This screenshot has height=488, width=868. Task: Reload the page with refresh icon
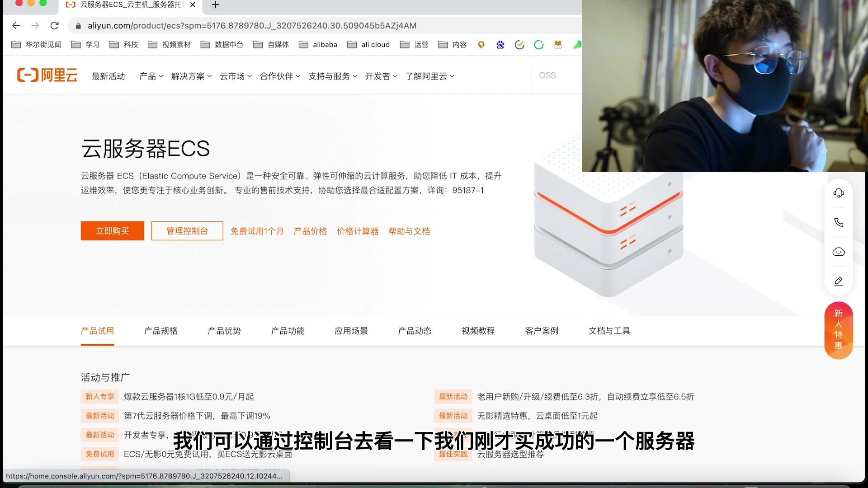[x=55, y=26]
